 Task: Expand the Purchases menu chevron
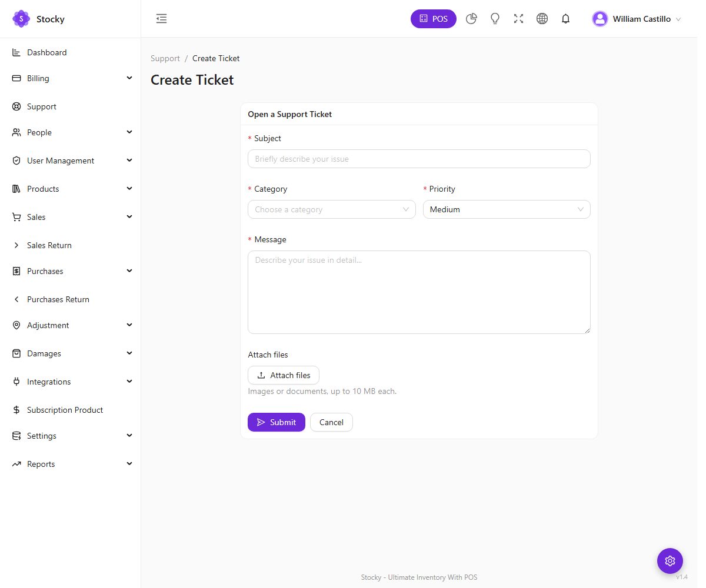[x=129, y=270]
